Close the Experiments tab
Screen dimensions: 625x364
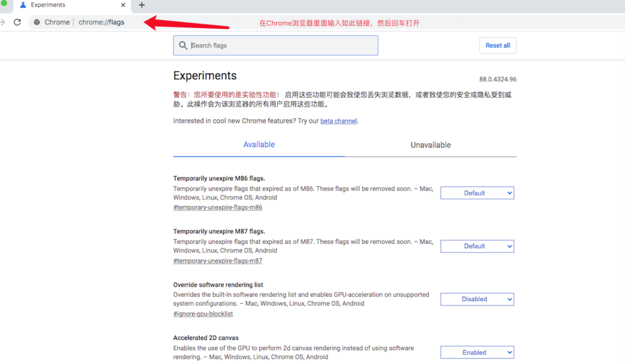tap(123, 5)
